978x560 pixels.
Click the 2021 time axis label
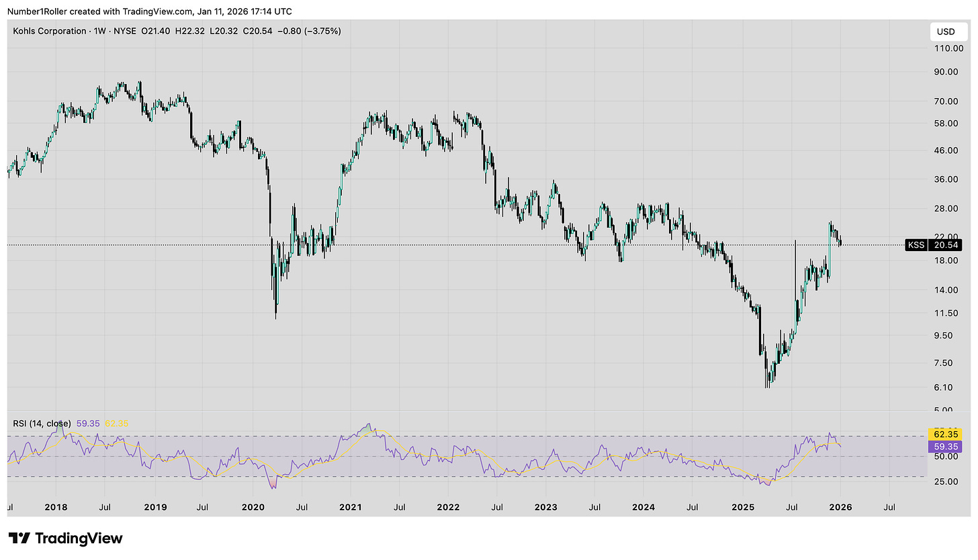tap(351, 507)
